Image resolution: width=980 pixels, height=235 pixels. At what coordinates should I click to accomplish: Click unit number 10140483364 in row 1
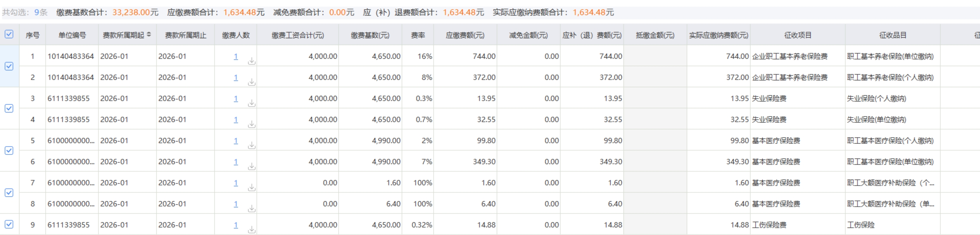point(70,57)
